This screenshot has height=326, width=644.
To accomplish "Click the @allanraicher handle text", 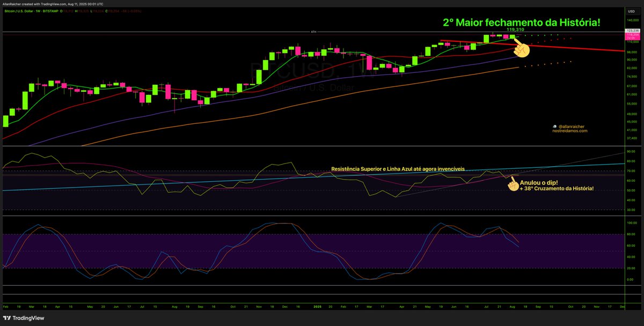I will coord(573,126).
